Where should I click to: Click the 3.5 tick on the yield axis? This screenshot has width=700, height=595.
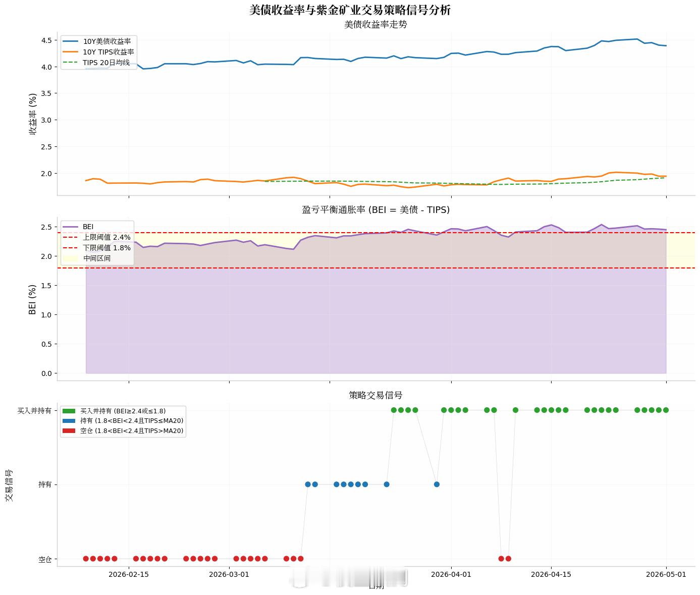click(46, 93)
